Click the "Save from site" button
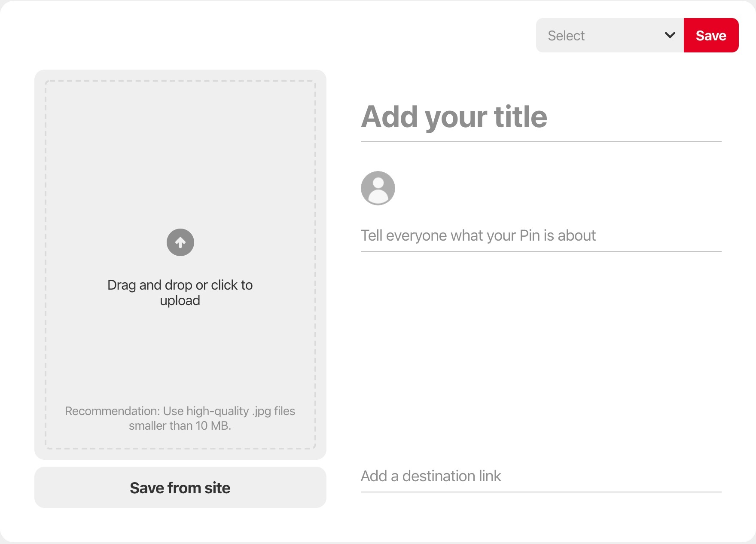 (180, 487)
